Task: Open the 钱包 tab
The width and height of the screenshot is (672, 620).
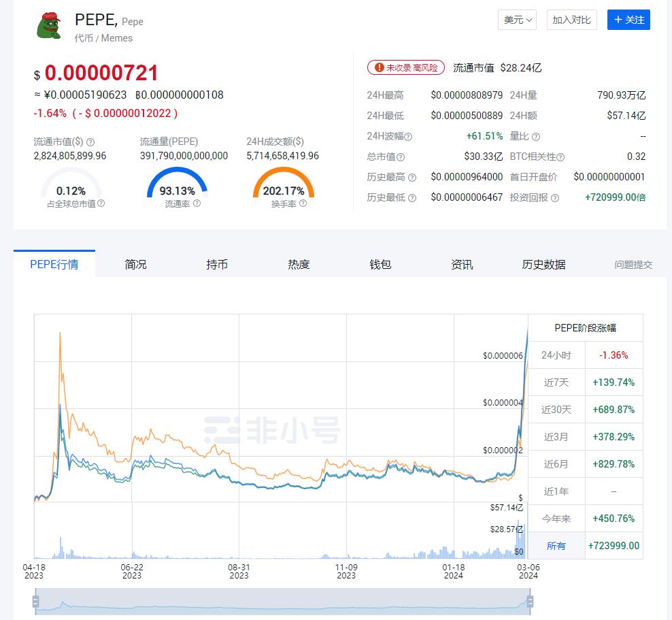Action: [x=381, y=264]
